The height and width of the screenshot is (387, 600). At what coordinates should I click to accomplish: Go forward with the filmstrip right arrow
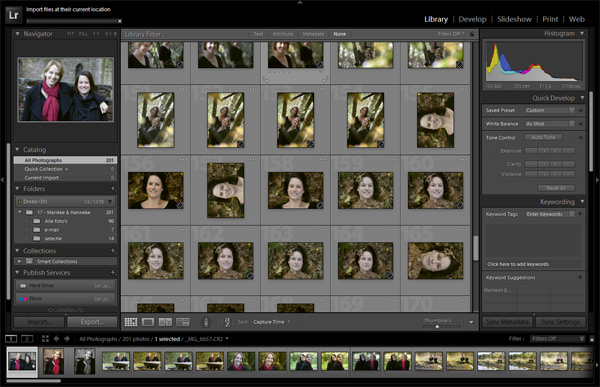[x=67, y=339]
